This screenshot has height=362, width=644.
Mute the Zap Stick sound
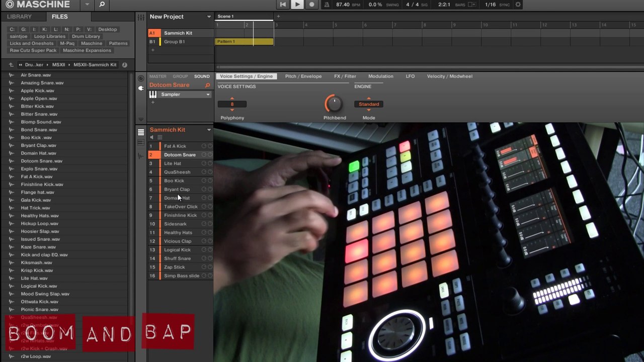click(x=204, y=267)
